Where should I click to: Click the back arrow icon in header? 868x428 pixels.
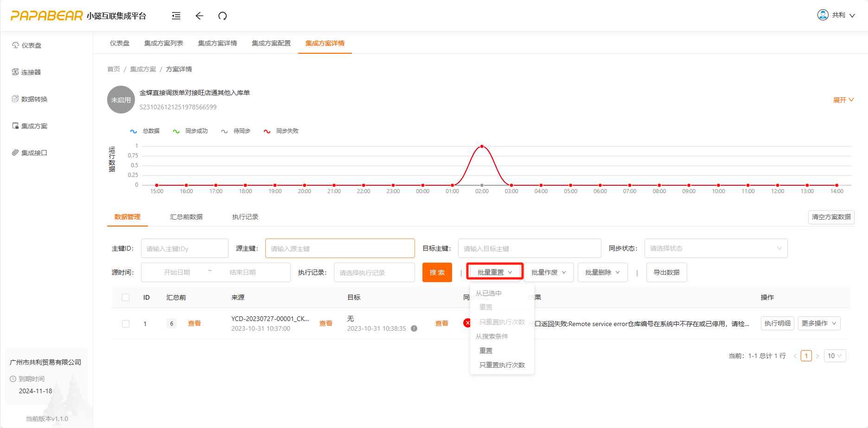(x=199, y=16)
